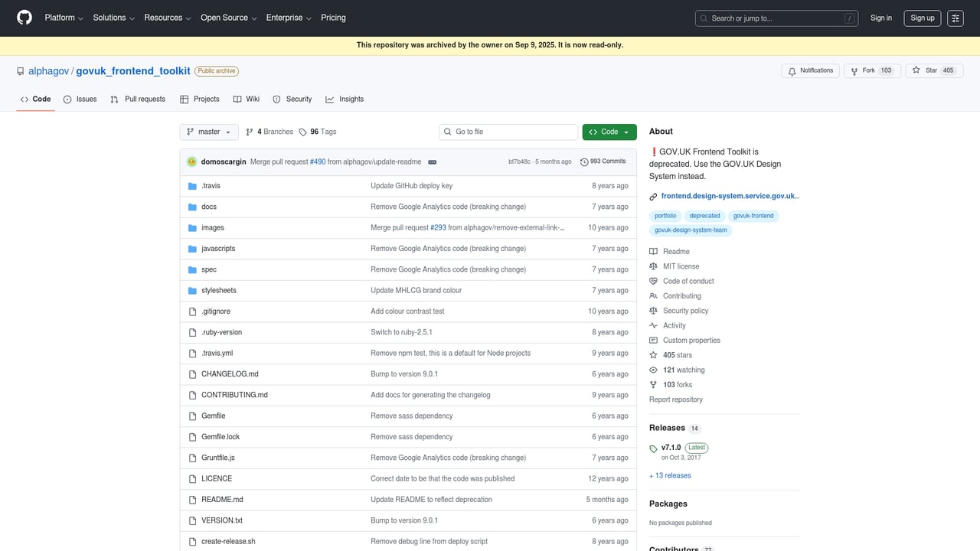
Task: Switch to the Insights tab
Action: [345, 99]
